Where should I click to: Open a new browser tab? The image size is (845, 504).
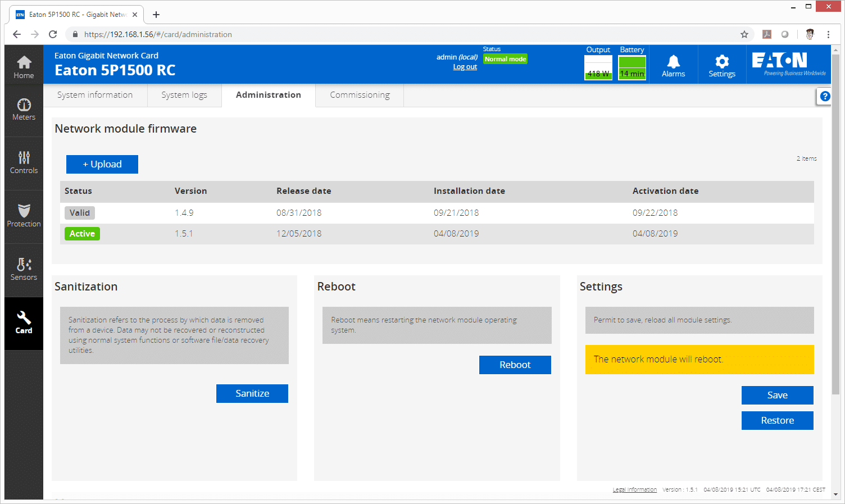pos(156,15)
